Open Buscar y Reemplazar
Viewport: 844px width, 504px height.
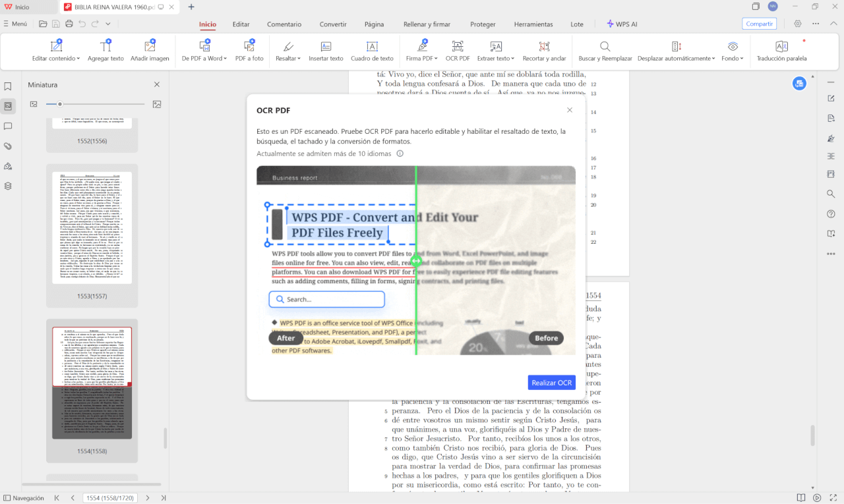605,51
